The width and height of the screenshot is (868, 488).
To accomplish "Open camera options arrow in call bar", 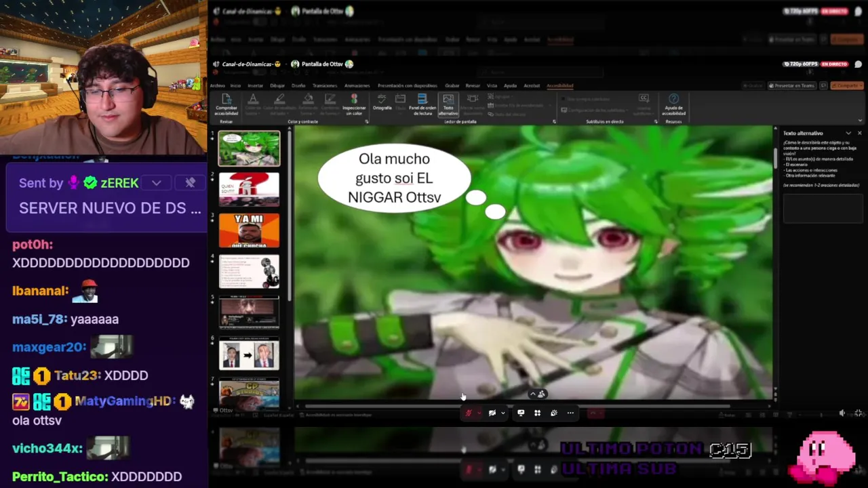I will (502, 413).
